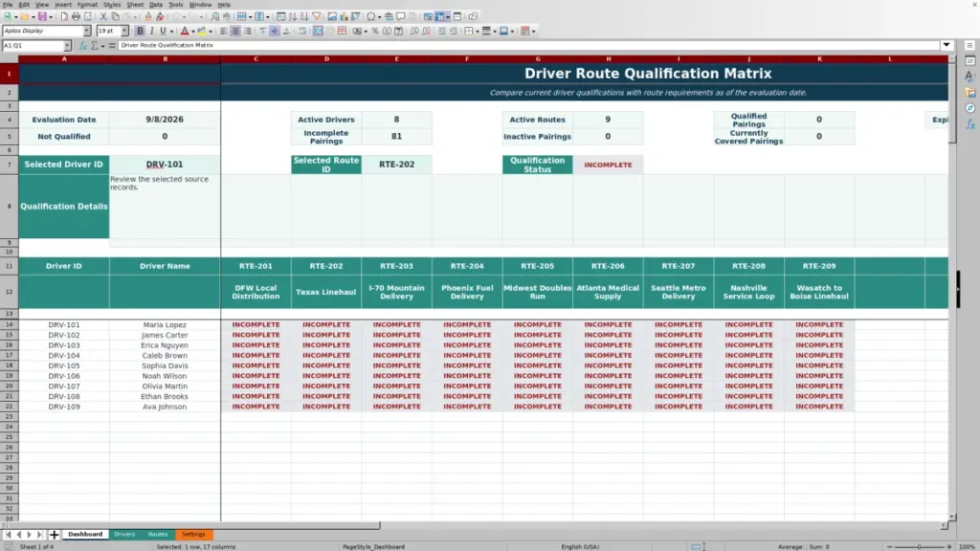Click the RTE-203 column header cell

coord(396,266)
